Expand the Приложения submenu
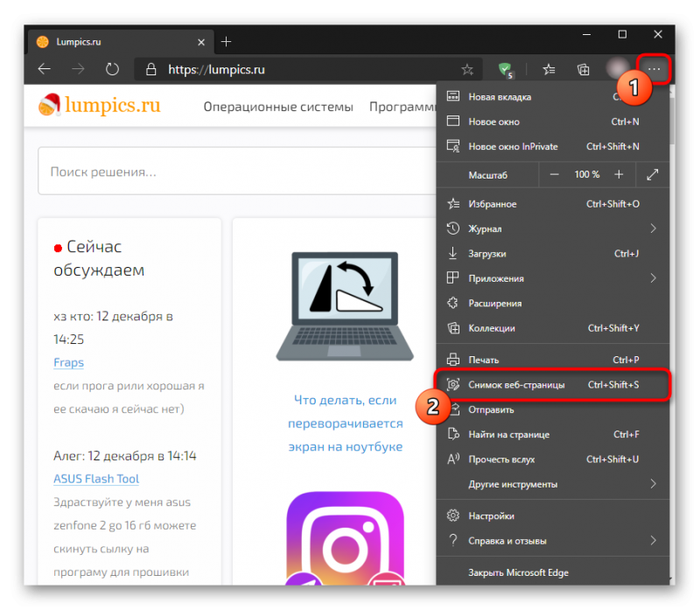This screenshot has height=610, width=700. (553, 278)
